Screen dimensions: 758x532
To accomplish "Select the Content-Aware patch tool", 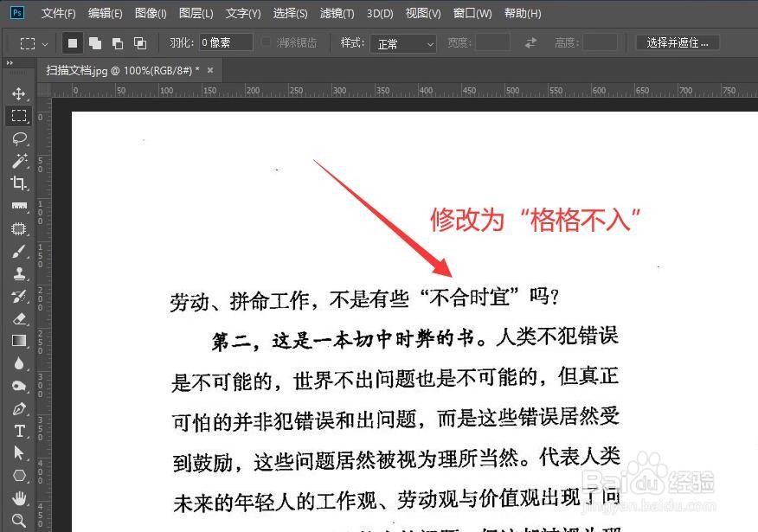I will point(19,228).
